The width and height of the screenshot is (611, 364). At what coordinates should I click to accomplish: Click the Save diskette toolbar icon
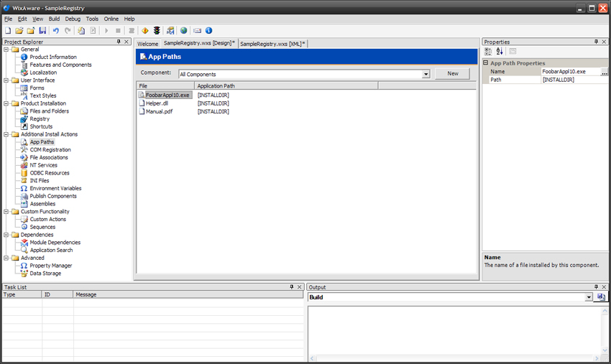pos(42,30)
